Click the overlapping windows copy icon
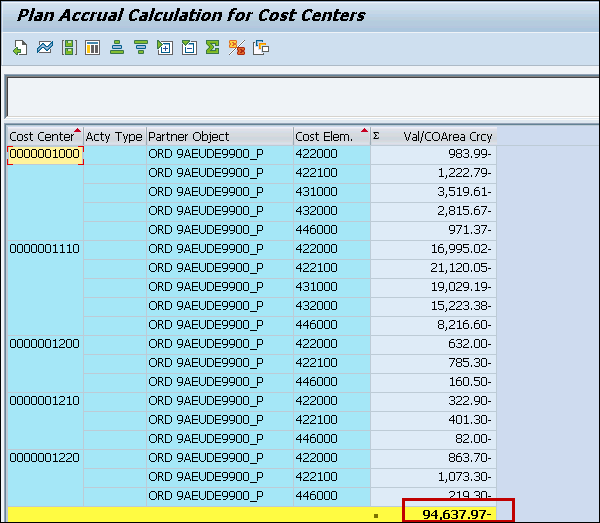Screen dimensions: 600x523 click(x=261, y=47)
